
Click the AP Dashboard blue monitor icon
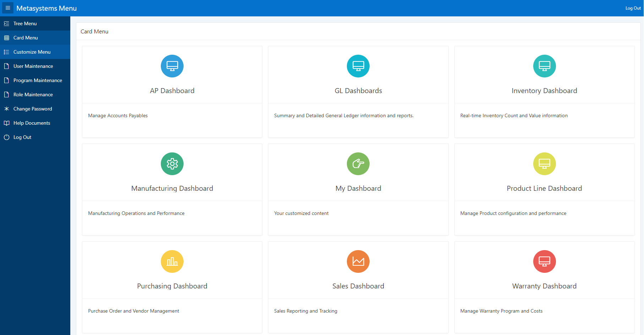click(172, 66)
